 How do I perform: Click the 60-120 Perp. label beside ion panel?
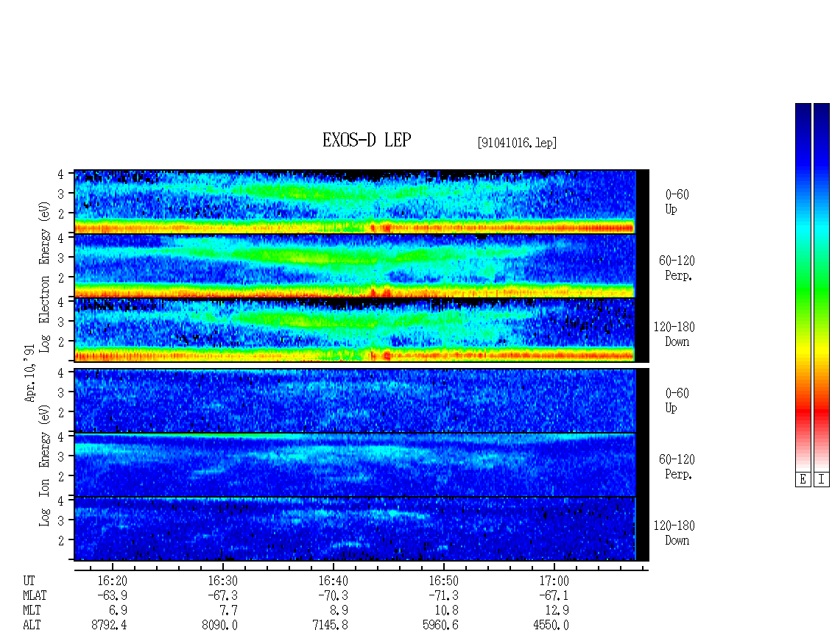677,467
